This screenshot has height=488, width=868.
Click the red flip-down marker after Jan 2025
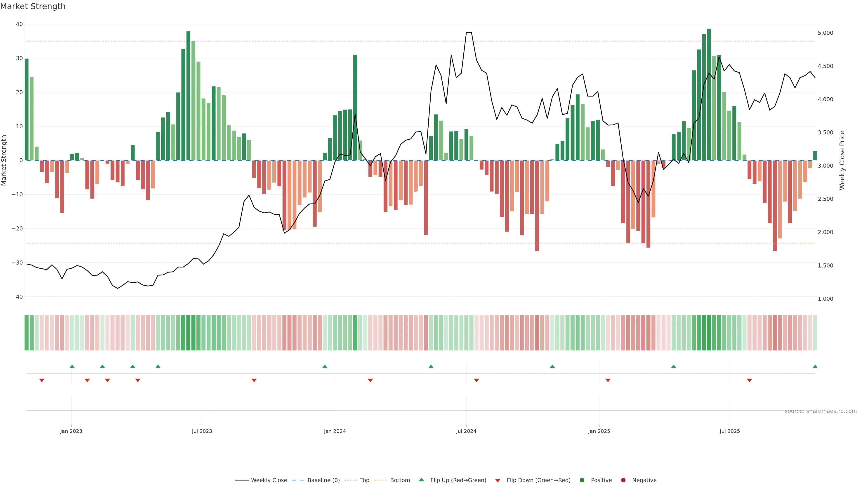click(x=608, y=380)
